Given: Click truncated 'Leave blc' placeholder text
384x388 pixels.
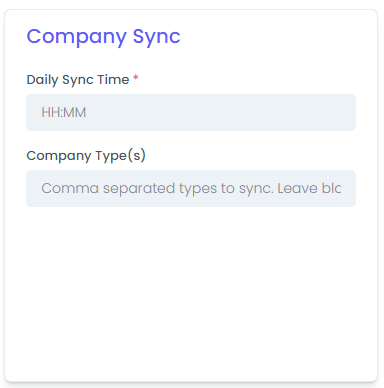Looking at the screenshot, I should point(309,188).
